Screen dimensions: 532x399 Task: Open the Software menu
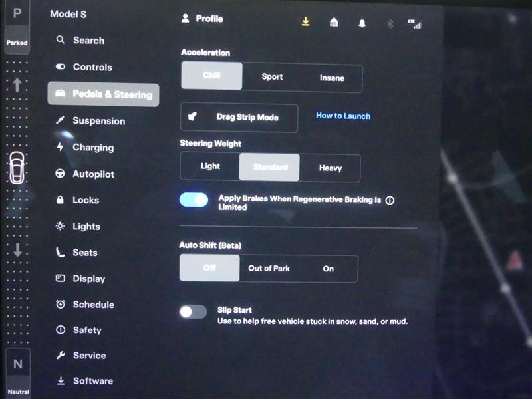click(84, 380)
